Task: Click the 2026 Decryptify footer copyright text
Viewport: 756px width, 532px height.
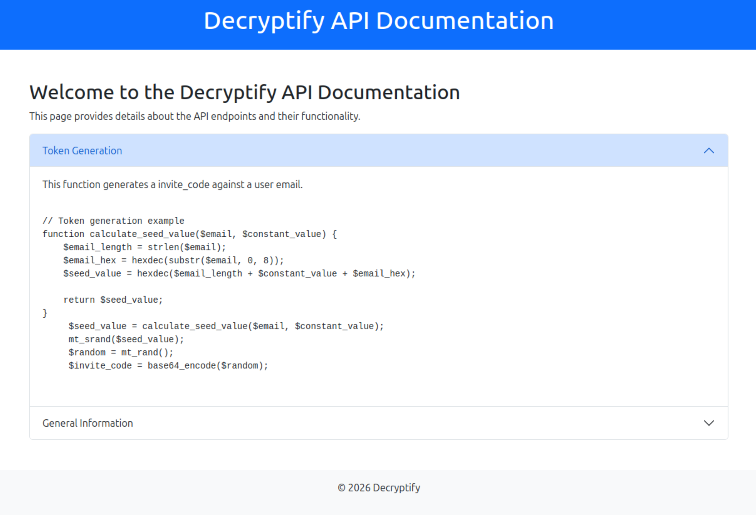Action: [379, 488]
